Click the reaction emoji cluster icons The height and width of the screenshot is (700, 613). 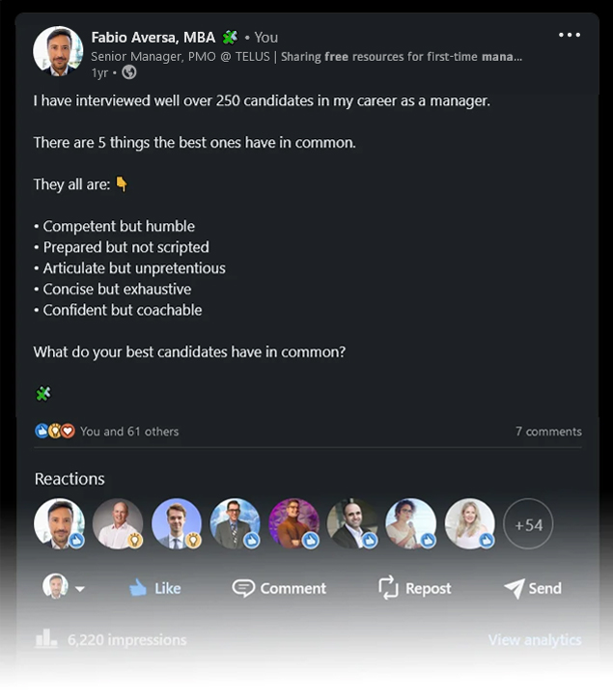pyautogui.click(x=55, y=432)
